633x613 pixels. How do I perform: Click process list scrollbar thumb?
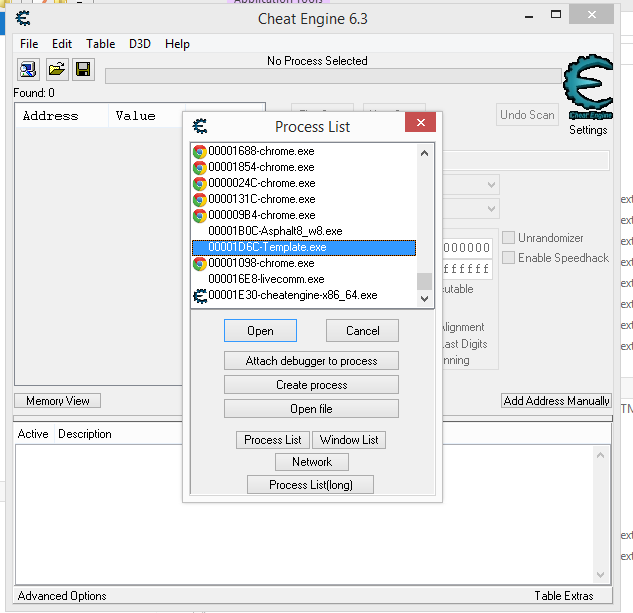pyautogui.click(x=424, y=281)
